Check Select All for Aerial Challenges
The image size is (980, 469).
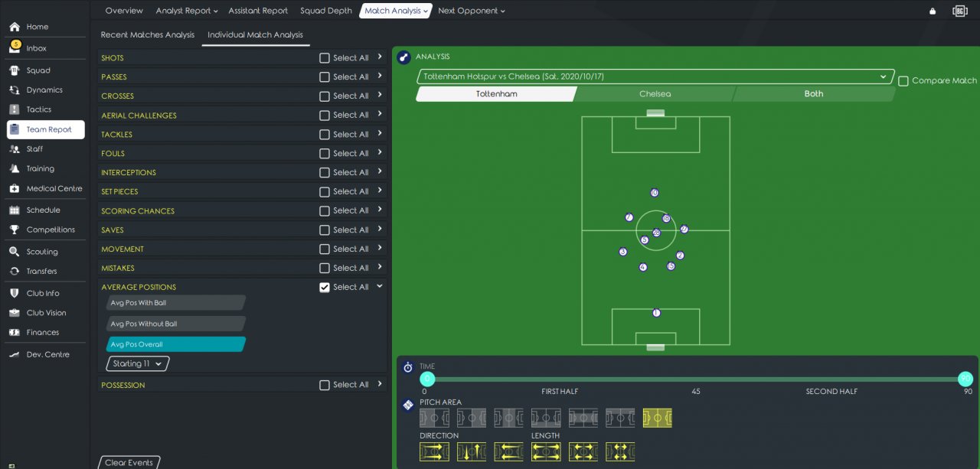[325, 116]
